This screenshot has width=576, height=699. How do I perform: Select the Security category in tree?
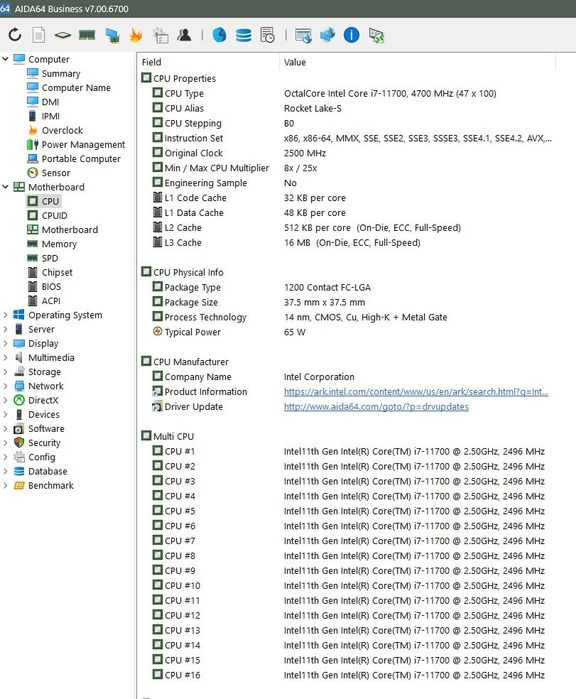point(37,443)
